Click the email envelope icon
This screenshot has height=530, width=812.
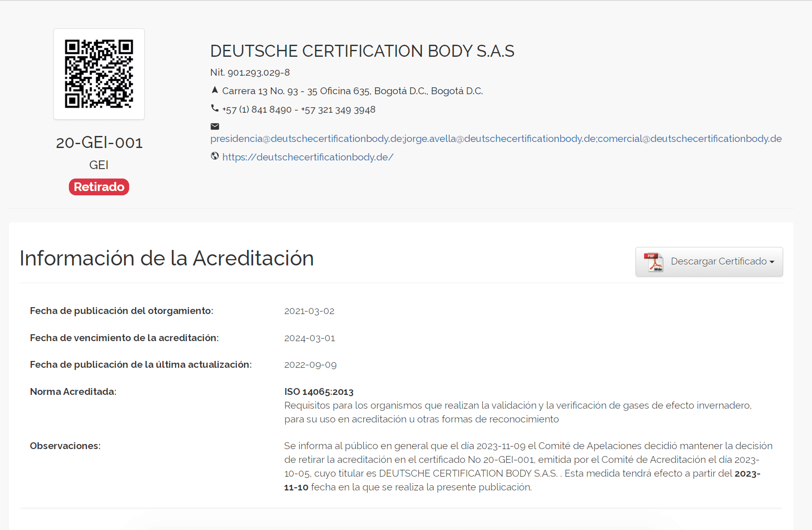click(215, 126)
